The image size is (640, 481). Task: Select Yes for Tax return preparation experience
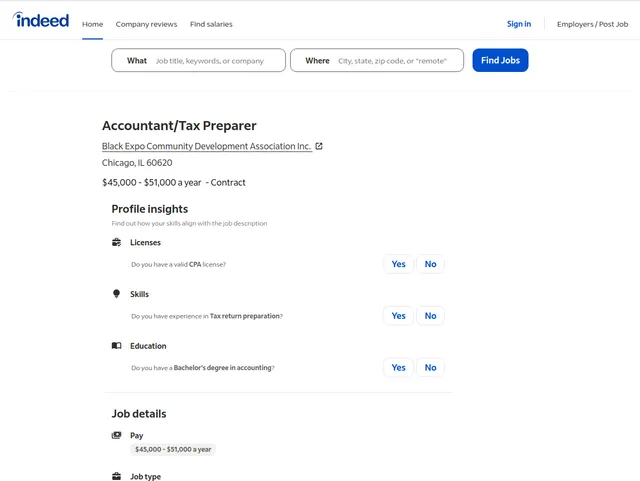[x=398, y=316]
